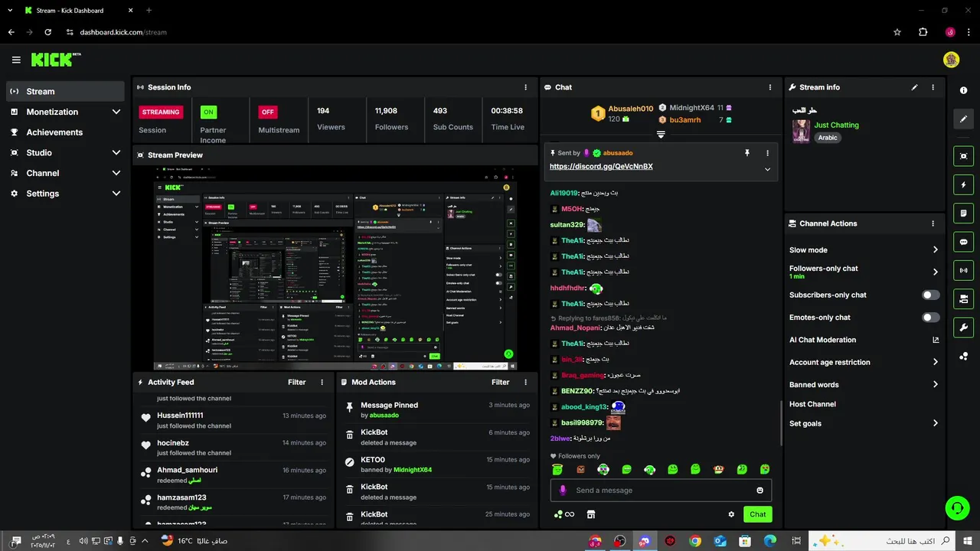Toggle Emotes-only chat switch
Viewport: 980px width, 551px height.
pyautogui.click(x=930, y=317)
